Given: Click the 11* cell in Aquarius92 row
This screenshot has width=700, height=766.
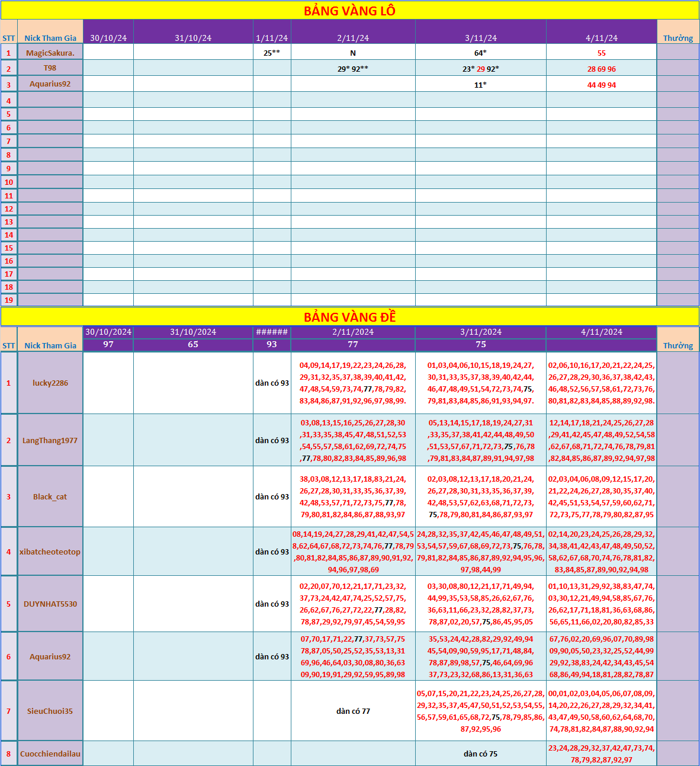Looking at the screenshot, I should click(480, 85).
